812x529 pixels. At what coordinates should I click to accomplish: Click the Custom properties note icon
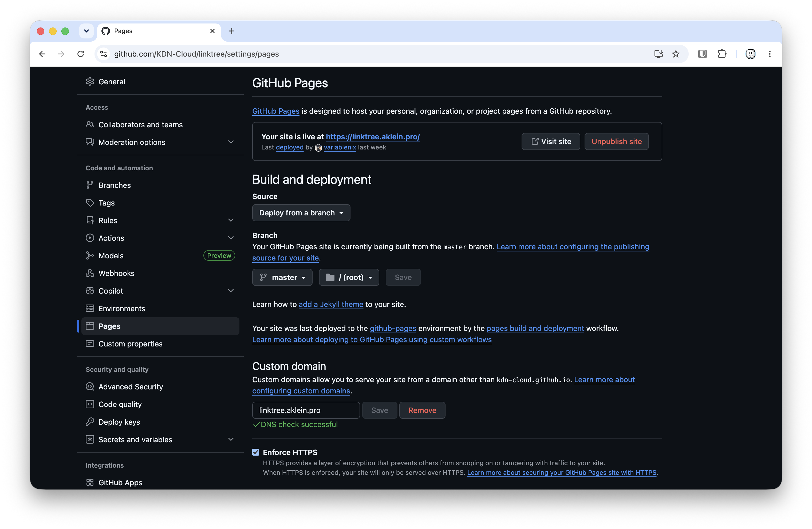click(x=90, y=344)
